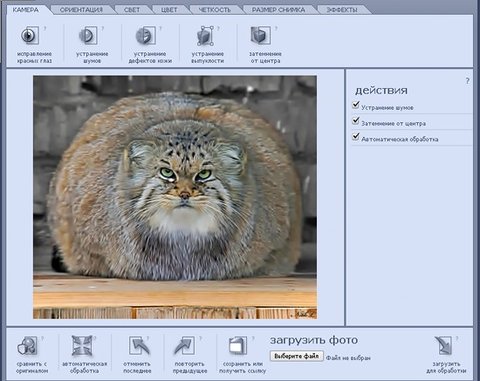Screen dimensions: 480x381
Task: Open help mark beside the skin defects tool
Action: (x=161, y=29)
